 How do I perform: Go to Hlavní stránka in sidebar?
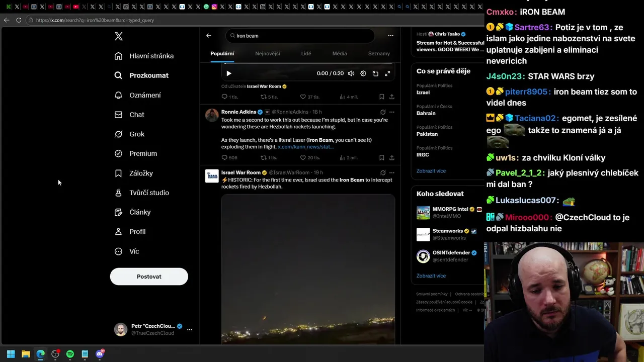pyautogui.click(x=144, y=56)
